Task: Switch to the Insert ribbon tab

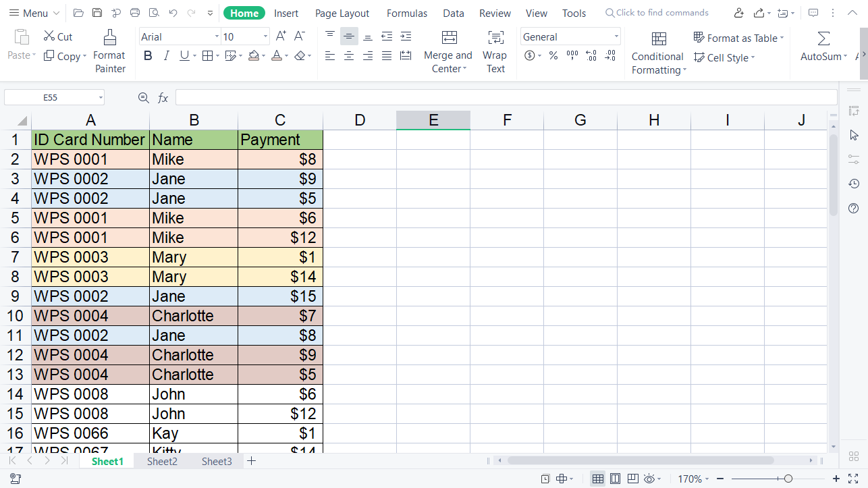Action: [286, 13]
